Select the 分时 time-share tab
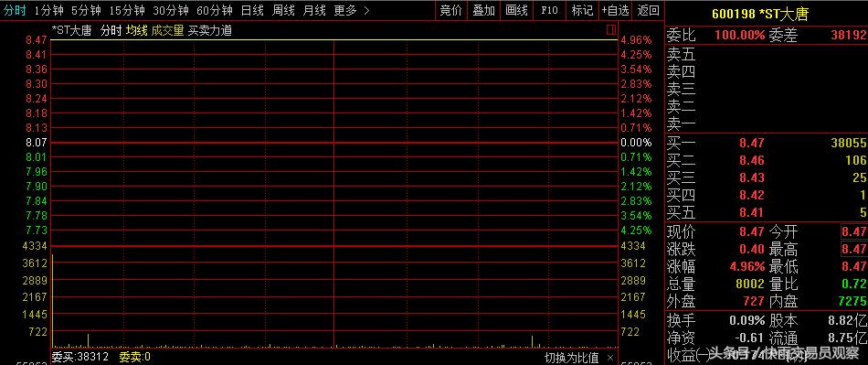The height and width of the screenshot is (365, 868). [x=15, y=10]
